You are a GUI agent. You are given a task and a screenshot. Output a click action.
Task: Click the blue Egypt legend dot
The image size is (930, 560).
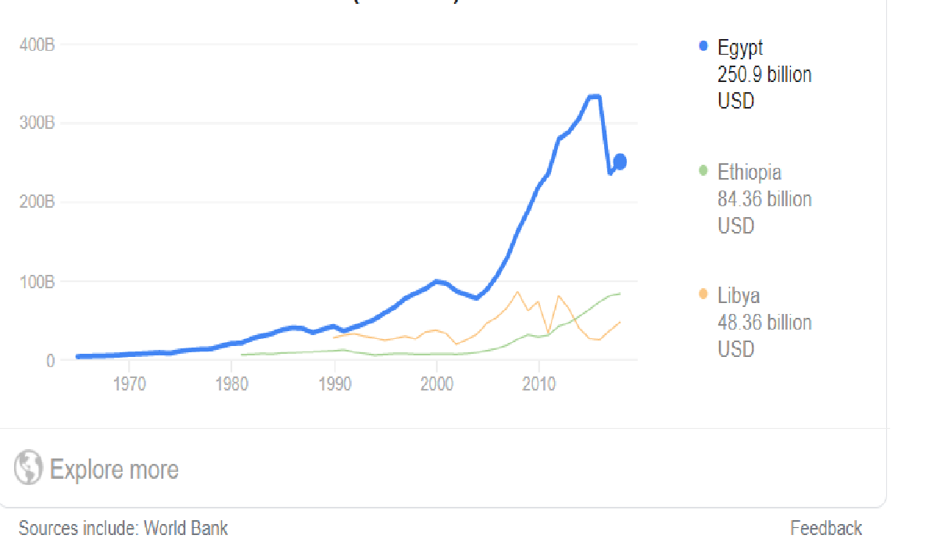pos(703,45)
